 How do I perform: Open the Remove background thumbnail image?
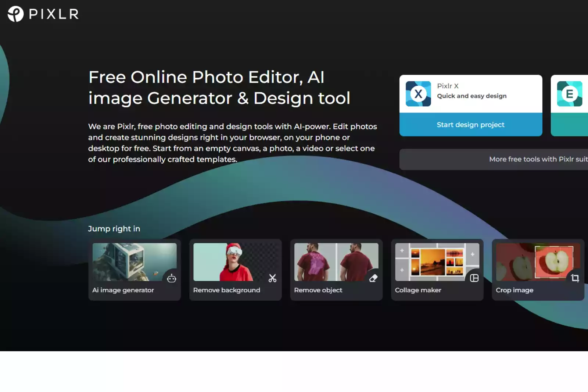(x=236, y=262)
